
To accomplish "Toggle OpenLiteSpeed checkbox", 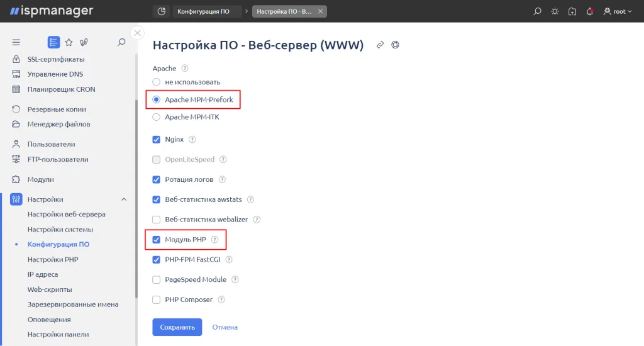I will [156, 159].
